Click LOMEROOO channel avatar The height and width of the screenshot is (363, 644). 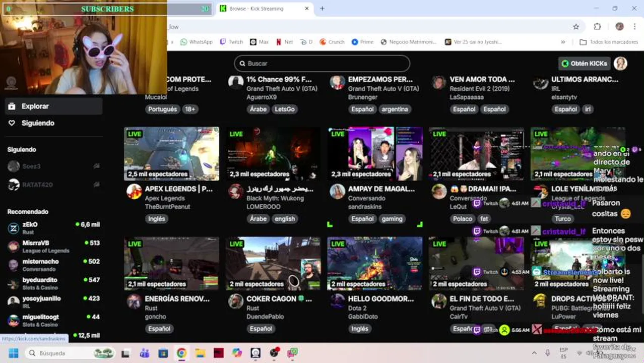(236, 192)
